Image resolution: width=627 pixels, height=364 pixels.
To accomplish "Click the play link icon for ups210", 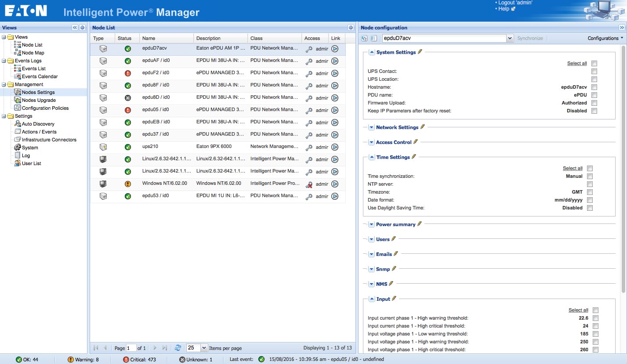I will click(x=335, y=147).
